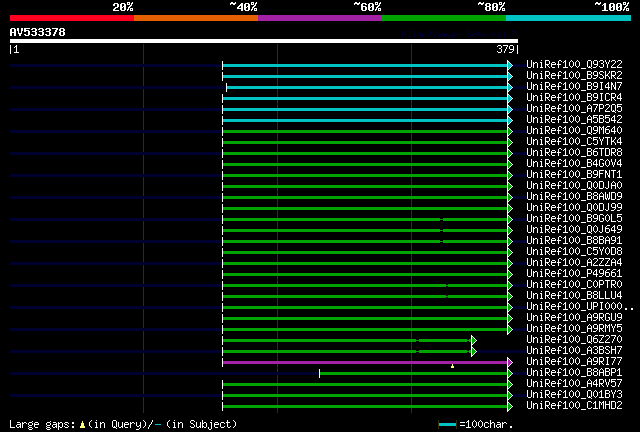Click the purple arrowhead ending the A9RI77 alignment
640x432 pixels.
510,362
